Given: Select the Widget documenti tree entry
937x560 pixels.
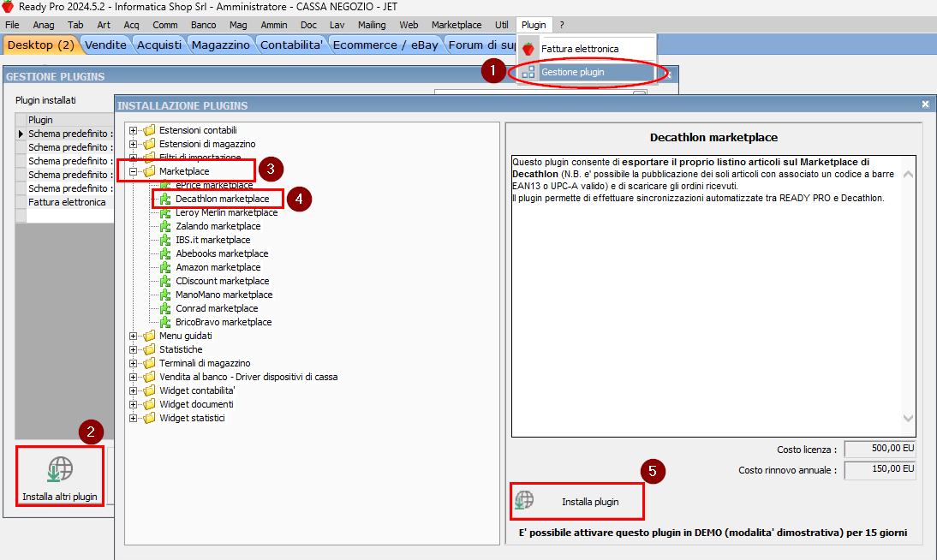Looking at the screenshot, I should coord(196,405).
